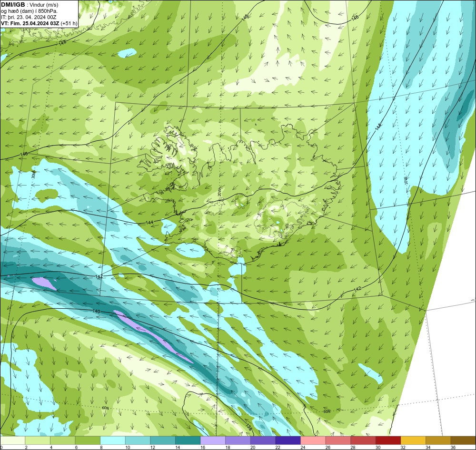
Task: Select the dark teal 14–16 m/s legend swatch
Action: pyautogui.click(x=188, y=440)
